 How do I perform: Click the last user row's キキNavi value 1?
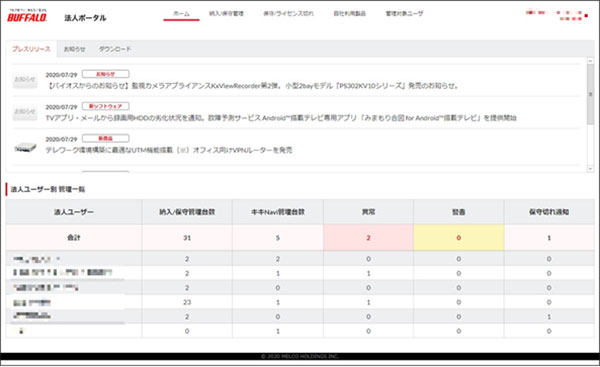(x=278, y=331)
